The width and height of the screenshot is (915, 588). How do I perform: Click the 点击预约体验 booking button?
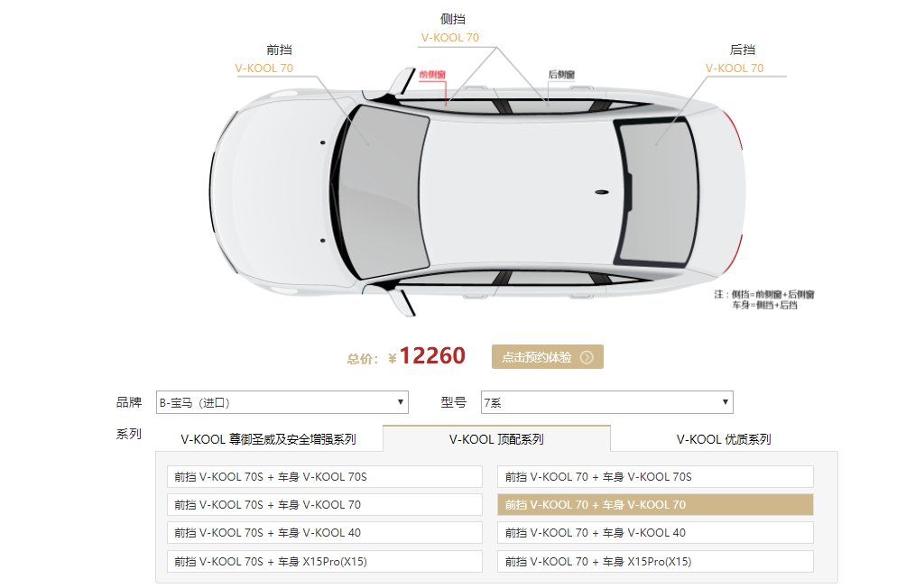coord(548,357)
